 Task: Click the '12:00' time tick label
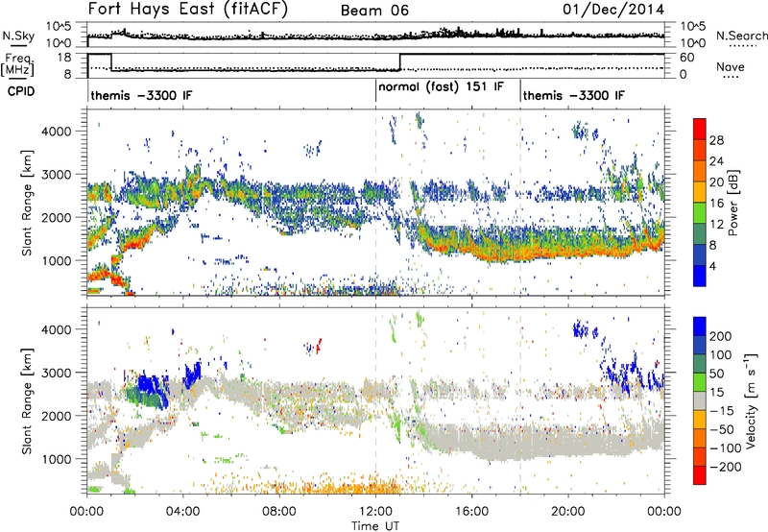pyautogui.click(x=375, y=512)
